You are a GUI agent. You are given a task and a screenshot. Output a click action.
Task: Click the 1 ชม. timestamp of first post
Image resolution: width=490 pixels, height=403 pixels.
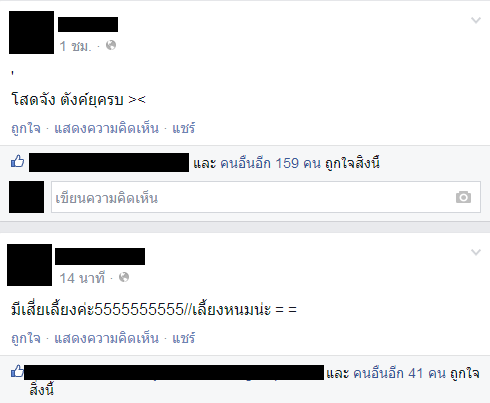[75, 46]
